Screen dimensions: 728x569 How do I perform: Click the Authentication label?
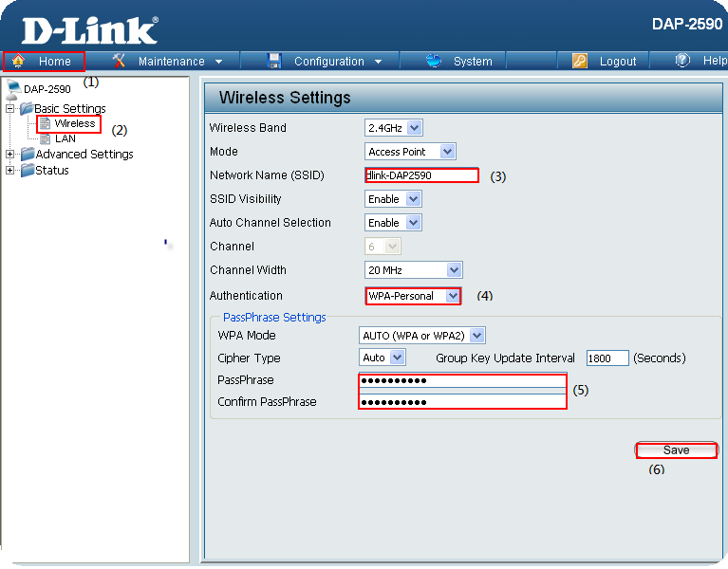coord(246,296)
